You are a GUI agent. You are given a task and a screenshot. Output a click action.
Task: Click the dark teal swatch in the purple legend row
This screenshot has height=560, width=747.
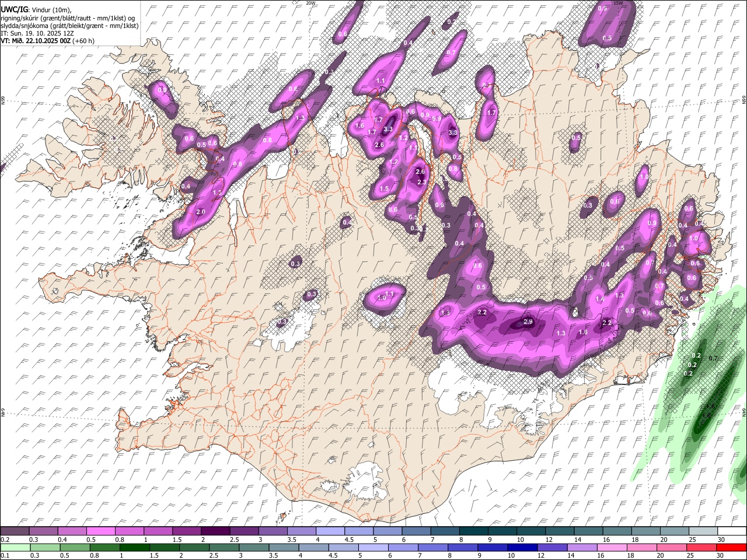point(473,531)
